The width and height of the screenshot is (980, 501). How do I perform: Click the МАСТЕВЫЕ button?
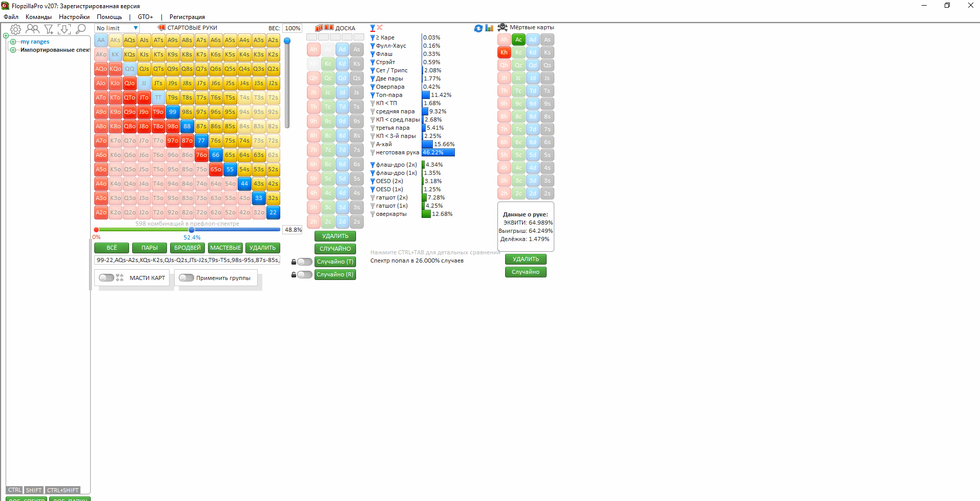225,248
